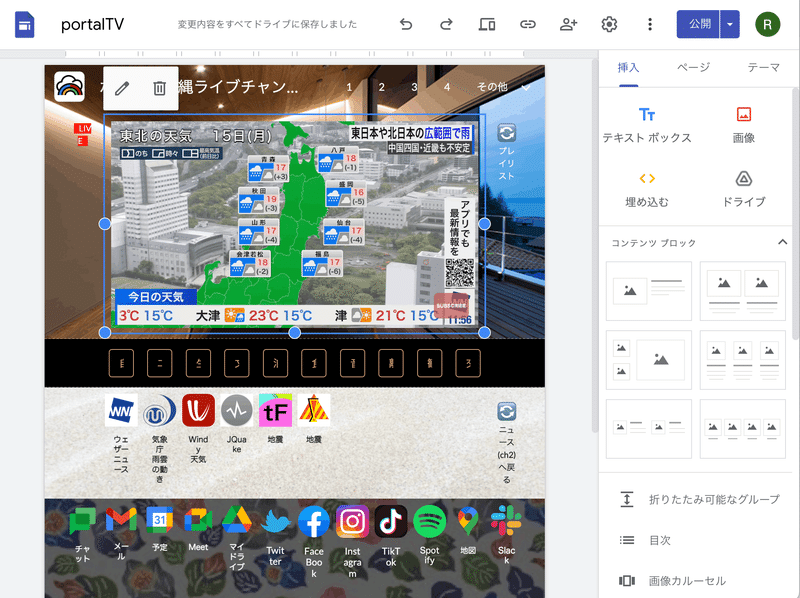800x598 pixels.
Task: Insert embed code with 埋め込む
Action: pos(647,190)
